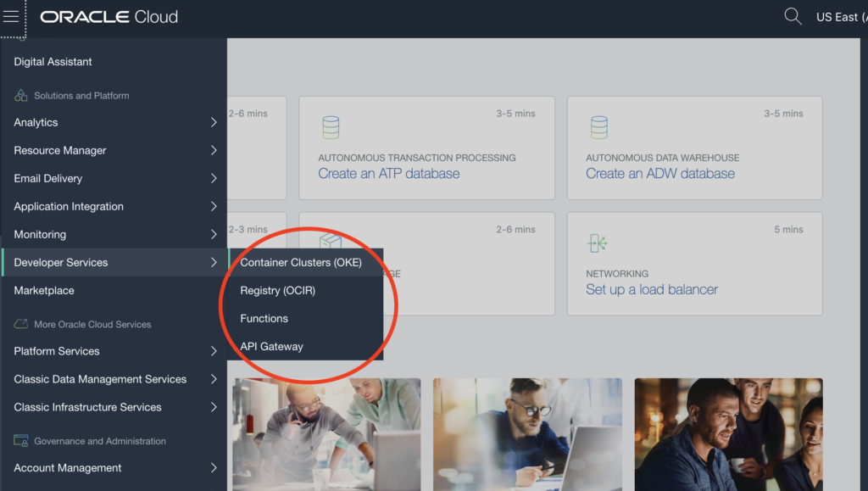This screenshot has width=868, height=491.
Task: Click the Oracle Cloud logo
Action: pos(108,17)
